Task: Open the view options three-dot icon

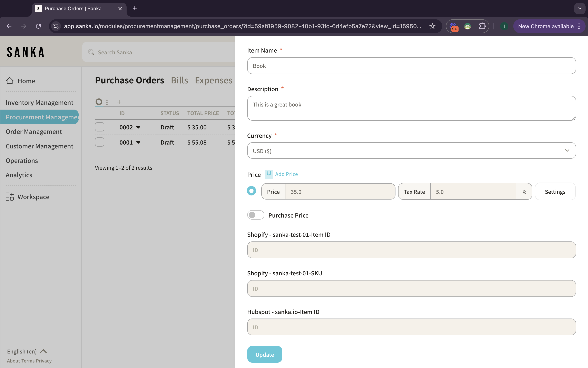Action: pyautogui.click(x=107, y=102)
